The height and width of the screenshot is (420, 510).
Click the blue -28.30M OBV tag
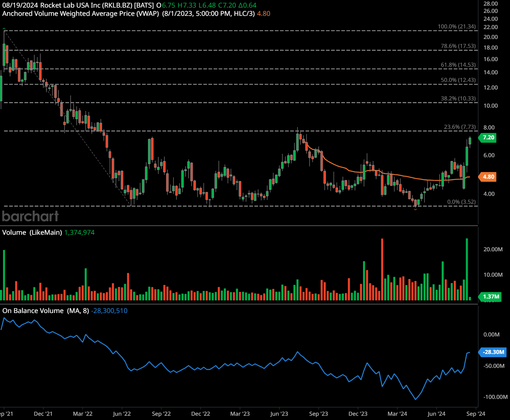tap(493, 352)
